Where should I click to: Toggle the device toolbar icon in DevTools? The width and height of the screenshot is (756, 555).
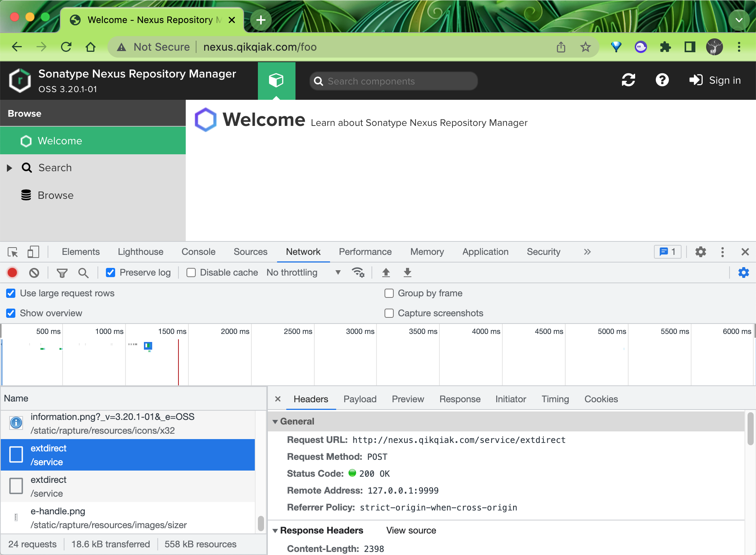click(x=33, y=252)
